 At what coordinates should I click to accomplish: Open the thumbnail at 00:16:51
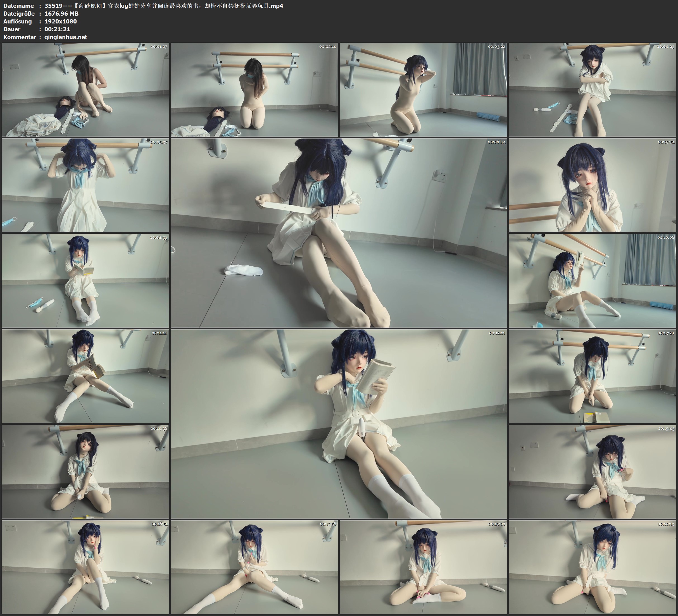85,567
